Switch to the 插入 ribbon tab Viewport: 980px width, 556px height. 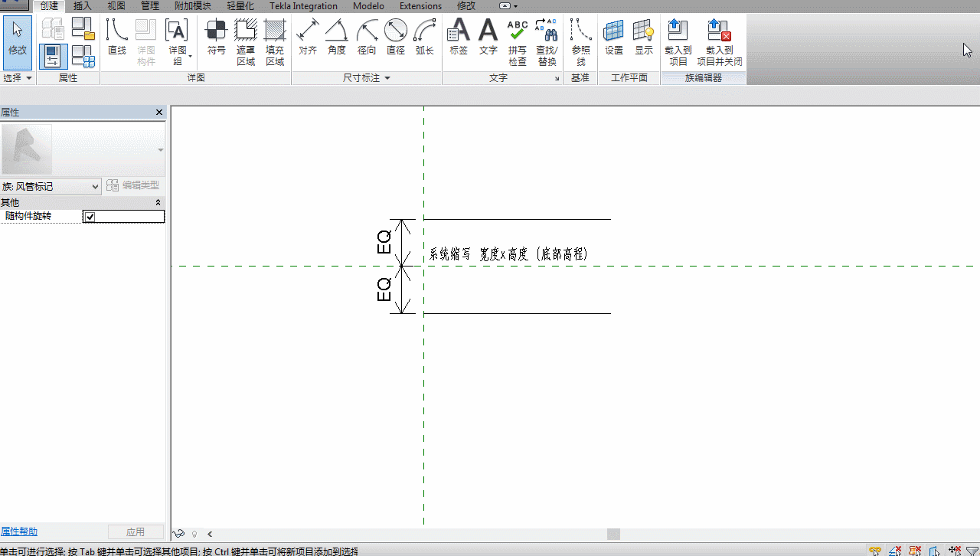82,6
